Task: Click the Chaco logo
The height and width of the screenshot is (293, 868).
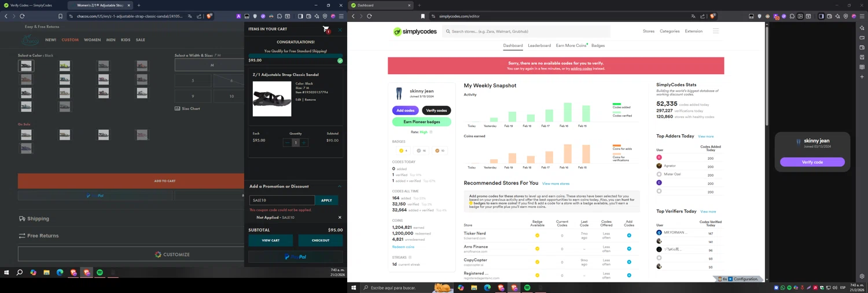Action: click(x=31, y=40)
